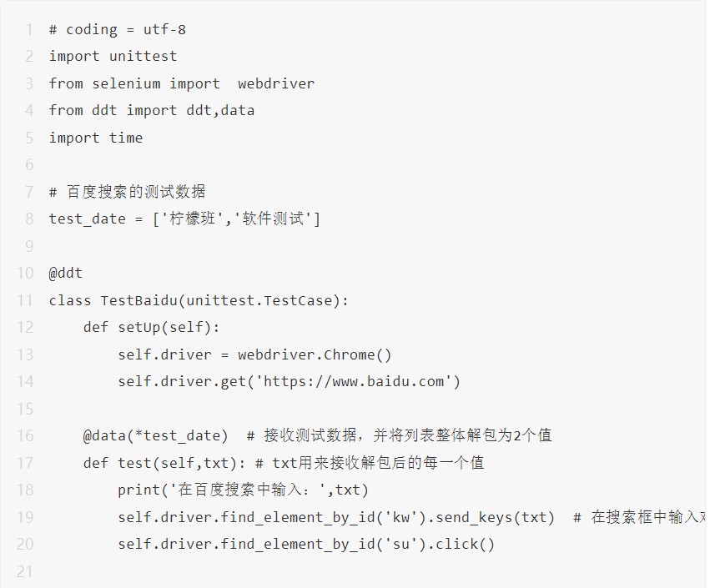Click line number 1 in the gutter
710x588 pixels.
[x=29, y=29]
